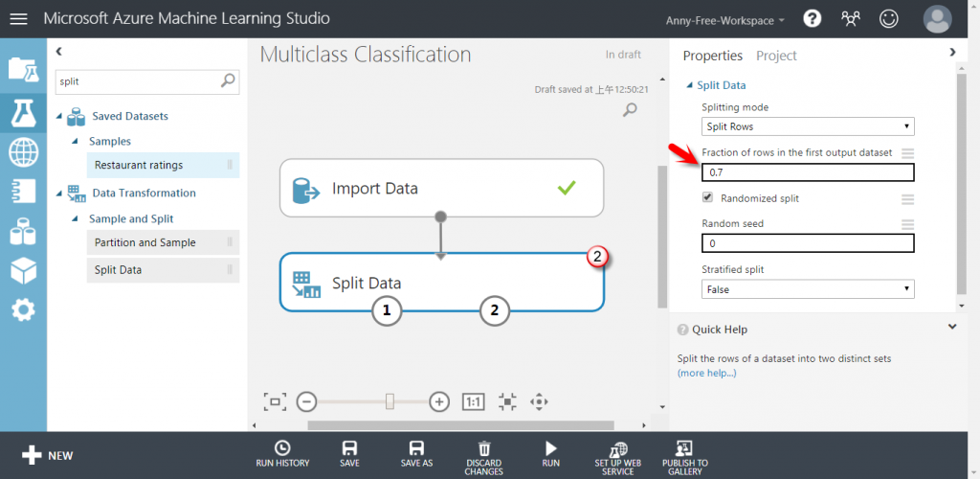The height and width of the screenshot is (479, 980).
Task: Click the (more help...) link
Action: click(x=707, y=373)
